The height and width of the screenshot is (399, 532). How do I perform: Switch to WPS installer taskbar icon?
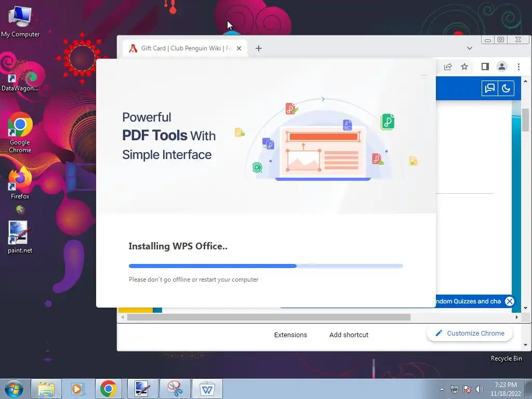pyautogui.click(x=207, y=389)
